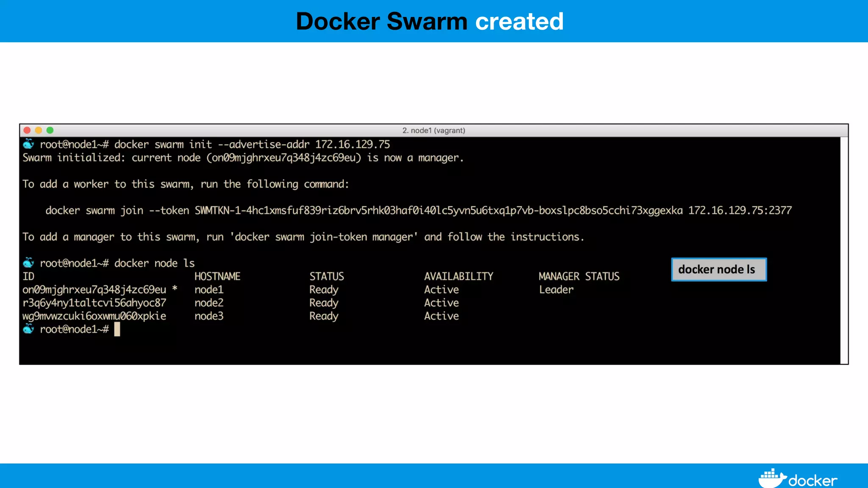Screen dimensions: 868x488
Task: Click whale icon before docker node ls
Action: click(28, 263)
